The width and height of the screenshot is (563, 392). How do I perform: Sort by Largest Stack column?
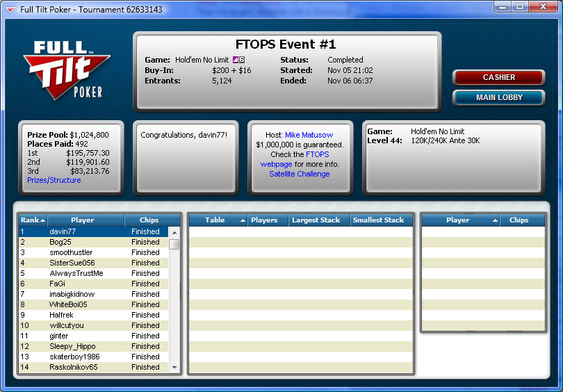pyautogui.click(x=319, y=220)
